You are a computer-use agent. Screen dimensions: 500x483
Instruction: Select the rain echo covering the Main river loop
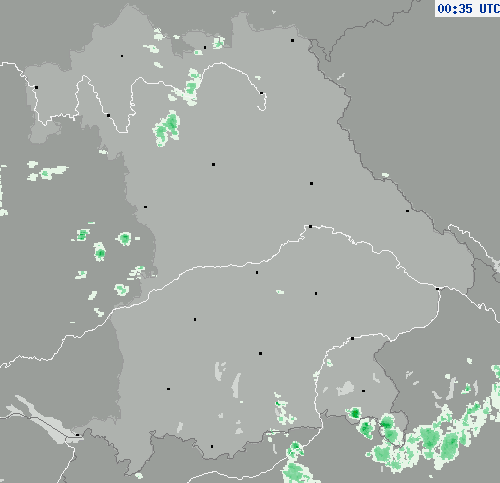(x=187, y=87)
